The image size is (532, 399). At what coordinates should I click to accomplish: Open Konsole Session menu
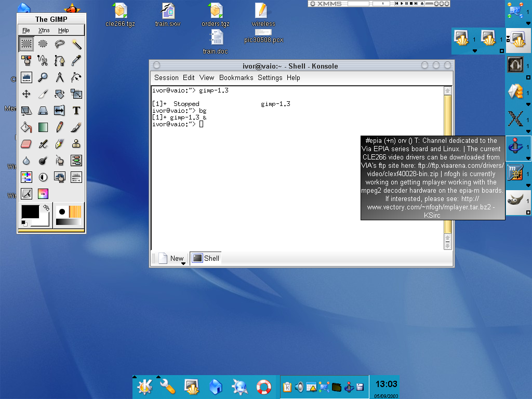[x=166, y=78]
